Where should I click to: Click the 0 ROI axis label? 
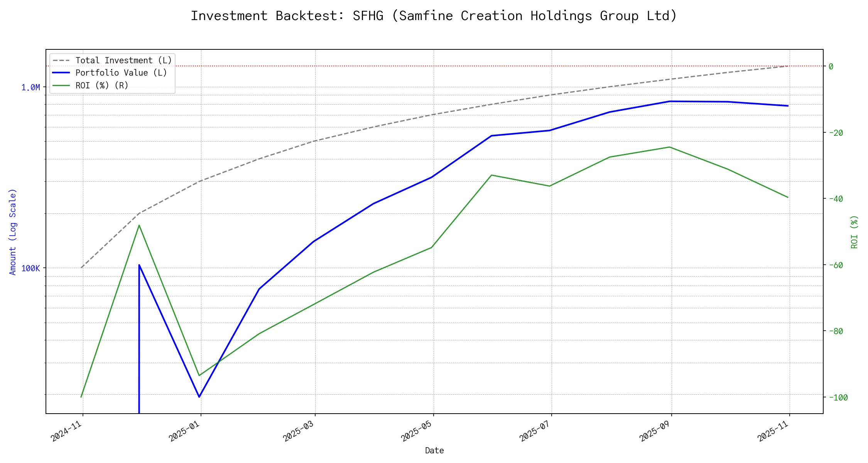(831, 66)
